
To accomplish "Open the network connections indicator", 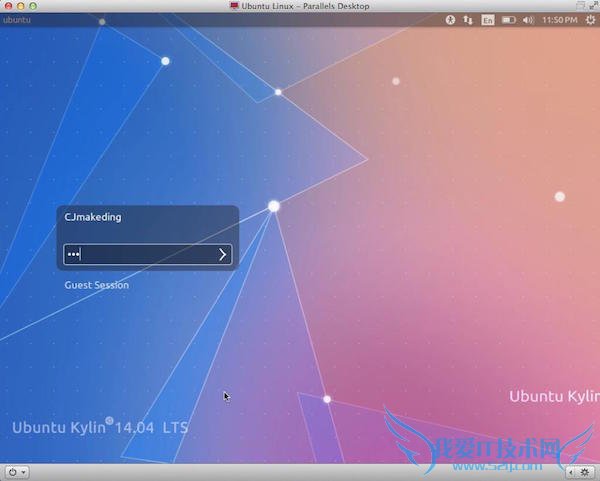I will click(x=468, y=20).
